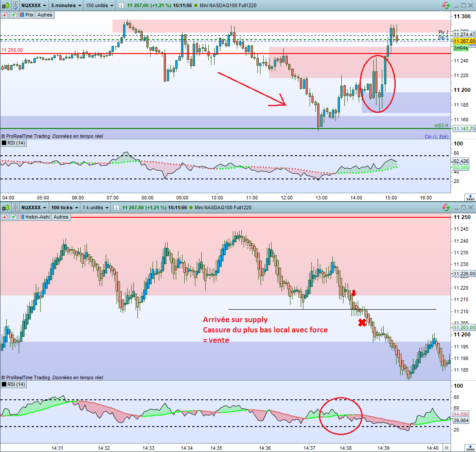Click the refresh arrows icon of the bottom chart

pos(446,207)
